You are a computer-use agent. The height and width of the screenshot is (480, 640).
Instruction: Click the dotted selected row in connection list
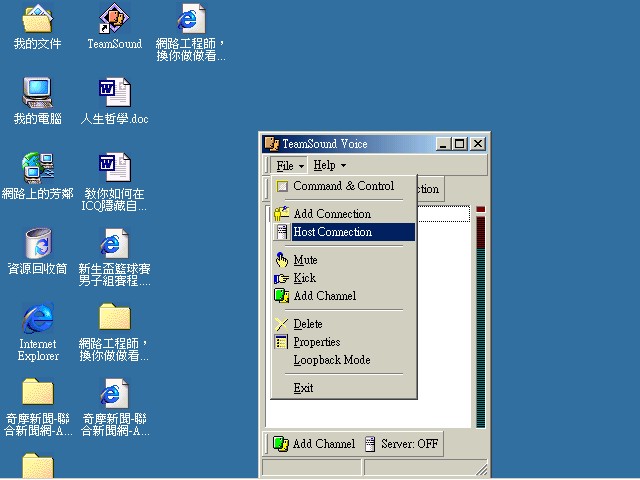(x=443, y=214)
